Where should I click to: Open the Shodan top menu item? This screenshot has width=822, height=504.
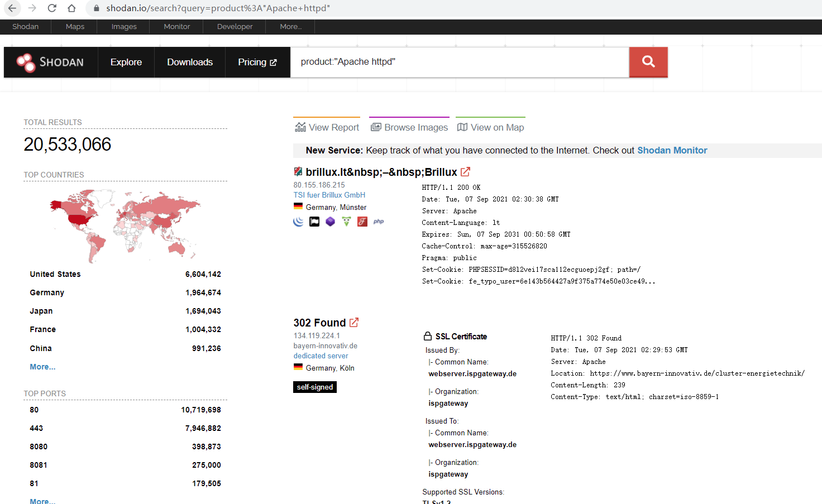26,27
